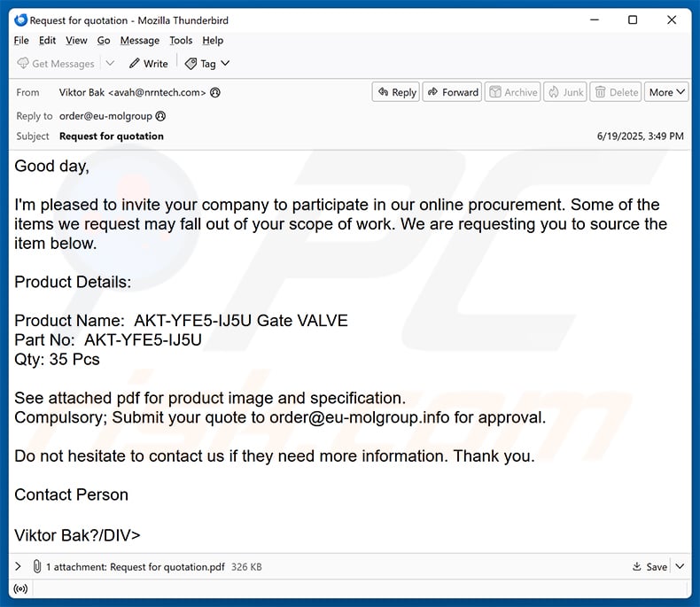The width and height of the screenshot is (700, 607).
Task: Open the Tag dropdown
Action: pyautogui.click(x=207, y=64)
